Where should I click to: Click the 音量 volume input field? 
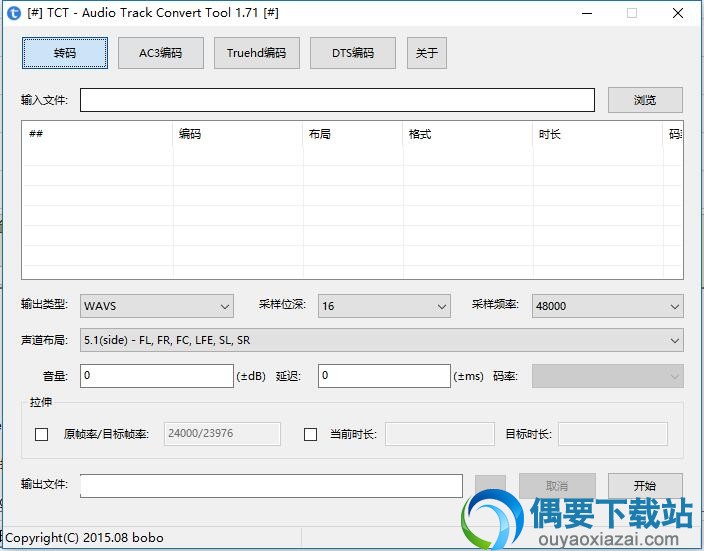tap(157, 376)
